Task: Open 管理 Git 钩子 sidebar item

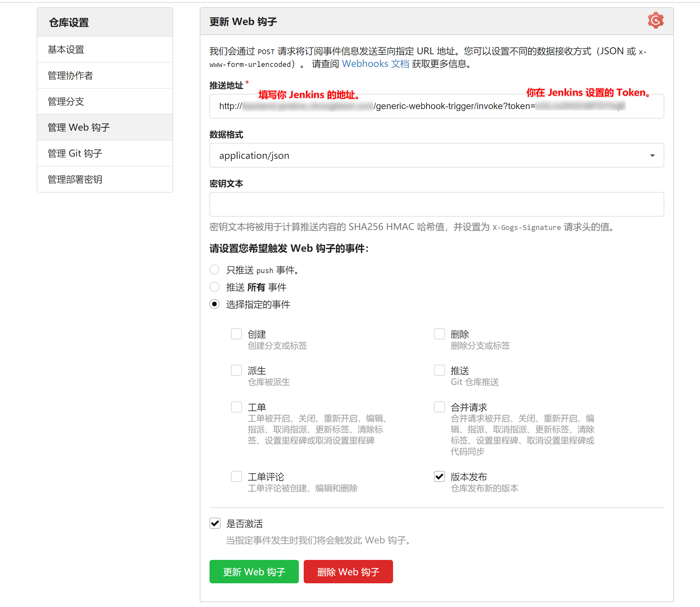Action: 75,153
